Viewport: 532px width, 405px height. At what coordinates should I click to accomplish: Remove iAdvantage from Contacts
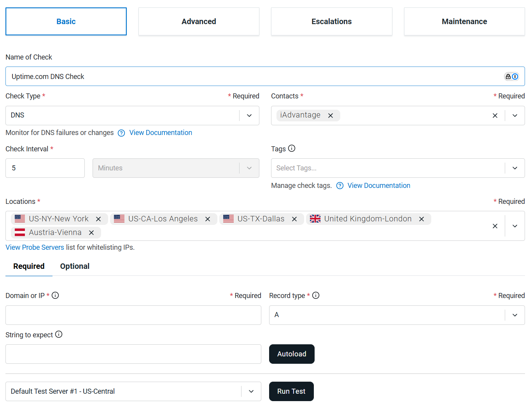pos(331,116)
